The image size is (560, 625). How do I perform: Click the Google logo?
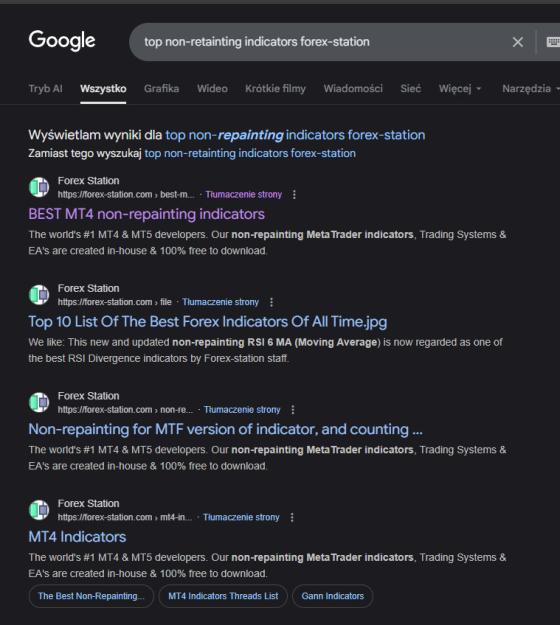62,40
